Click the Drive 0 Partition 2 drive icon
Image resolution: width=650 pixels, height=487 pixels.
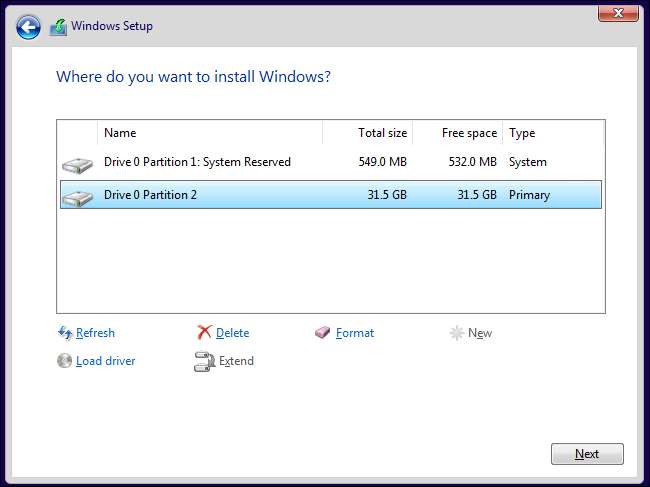pyautogui.click(x=76, y=196)
